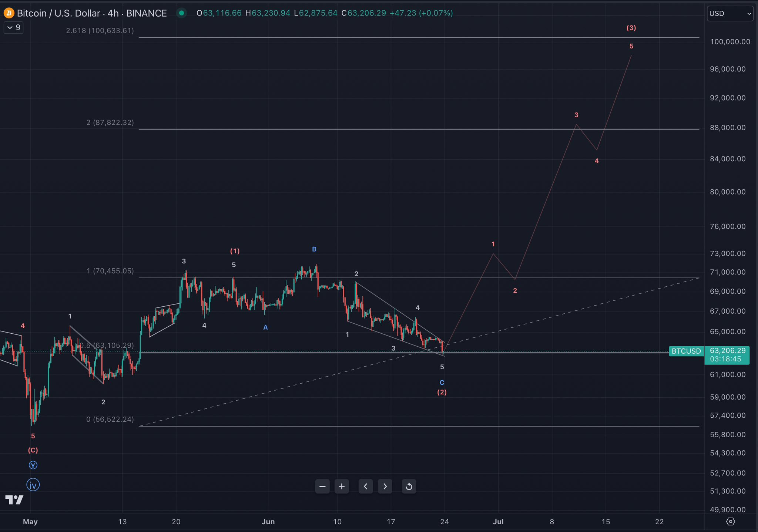
Task: Click the 80,000.00 price axis level
Action: (727, 192)
